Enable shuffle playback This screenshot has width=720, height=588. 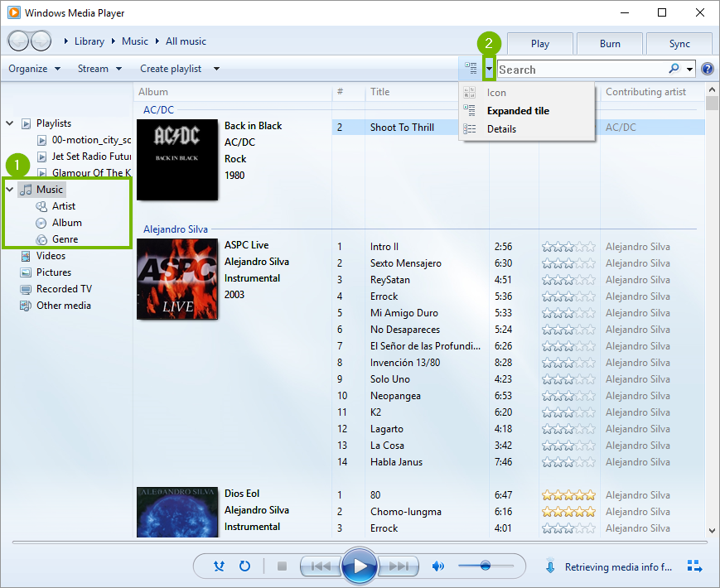(219, 566)
